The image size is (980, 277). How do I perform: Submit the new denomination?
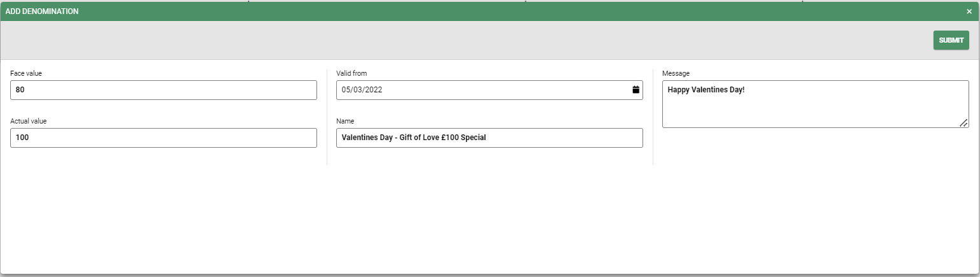pos(951,40)
